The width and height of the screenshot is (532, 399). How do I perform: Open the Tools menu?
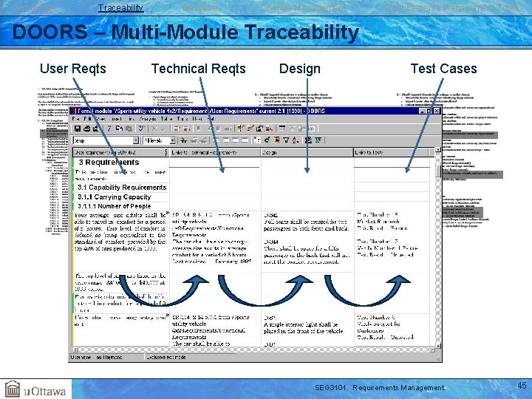pos(183,119)
